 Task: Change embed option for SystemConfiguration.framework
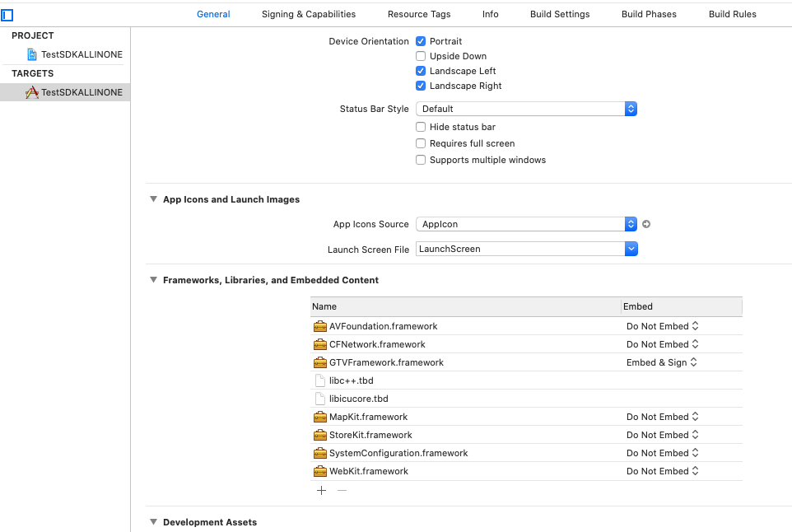662,453
